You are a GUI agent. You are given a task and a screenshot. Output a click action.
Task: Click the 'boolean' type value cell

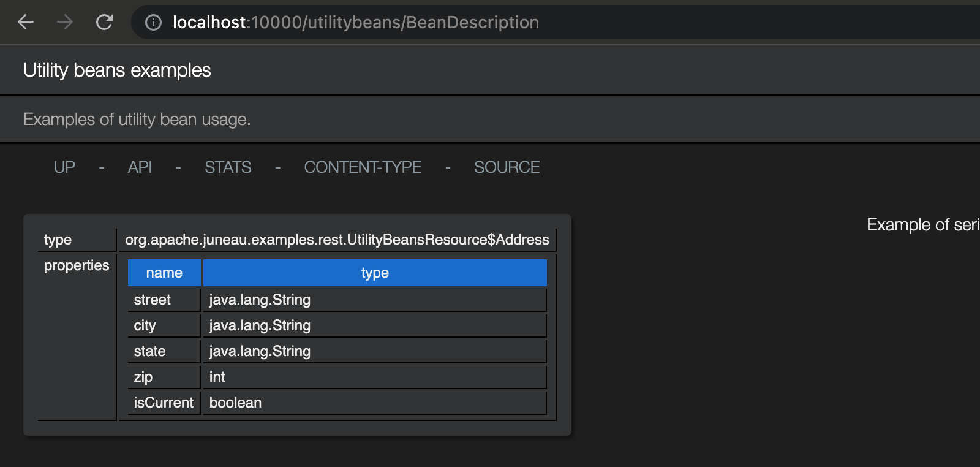[x=236, y=403]
